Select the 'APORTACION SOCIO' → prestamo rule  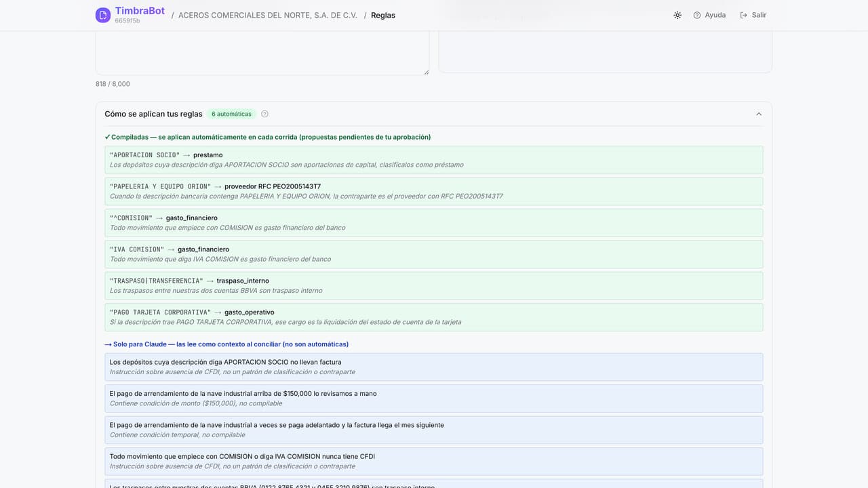tap(433, 160)
